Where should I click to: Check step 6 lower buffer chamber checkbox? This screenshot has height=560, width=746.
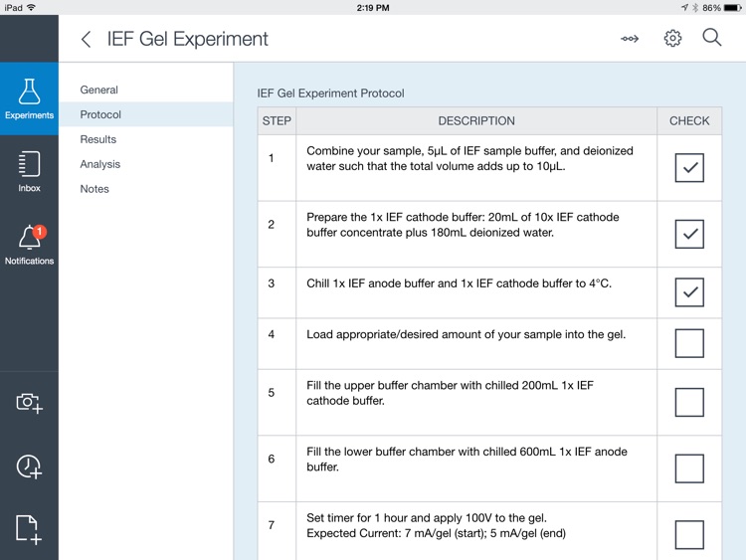(x=689, y=468)
